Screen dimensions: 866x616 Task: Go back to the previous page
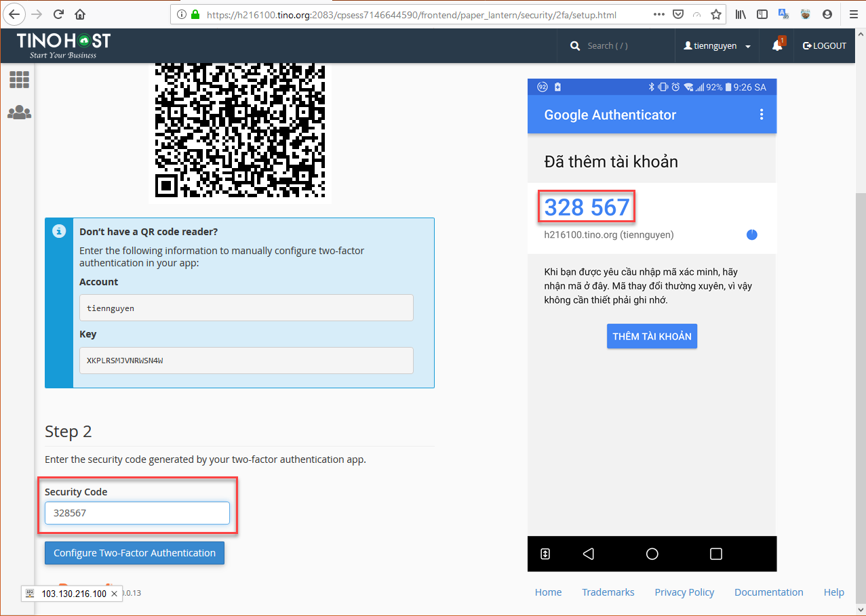point(15,14)
